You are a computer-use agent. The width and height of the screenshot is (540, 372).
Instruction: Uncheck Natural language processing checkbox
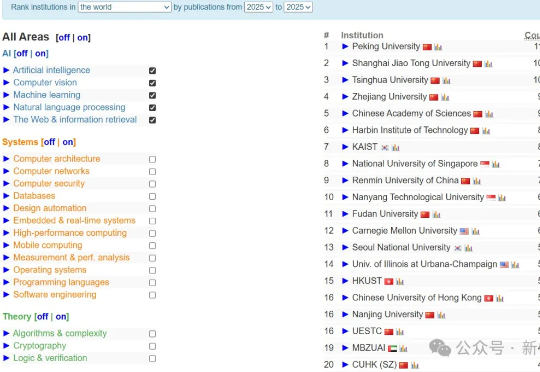[x=153, y=108]
